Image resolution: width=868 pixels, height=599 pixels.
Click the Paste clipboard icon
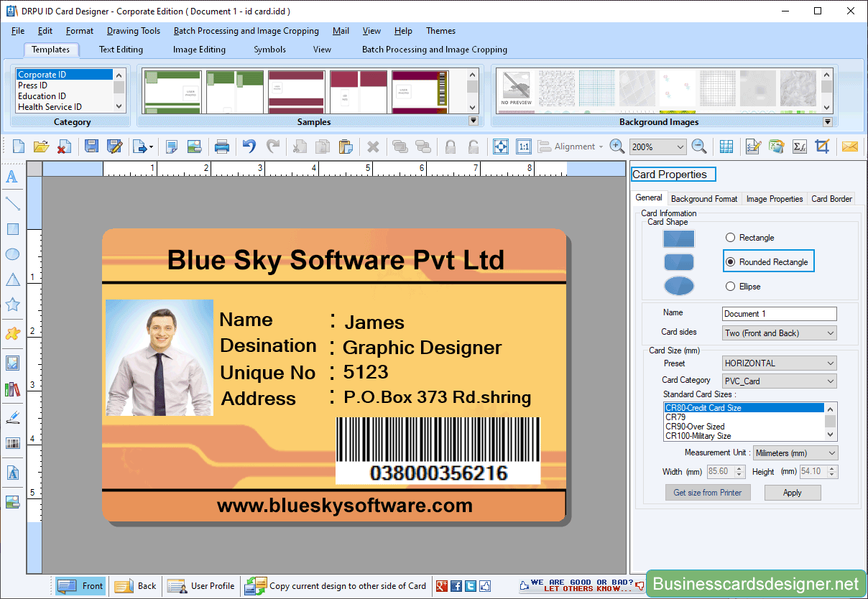tap(346, 147)
